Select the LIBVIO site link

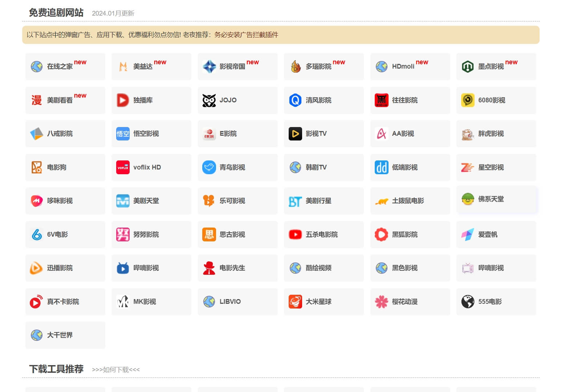coord(230,302)
